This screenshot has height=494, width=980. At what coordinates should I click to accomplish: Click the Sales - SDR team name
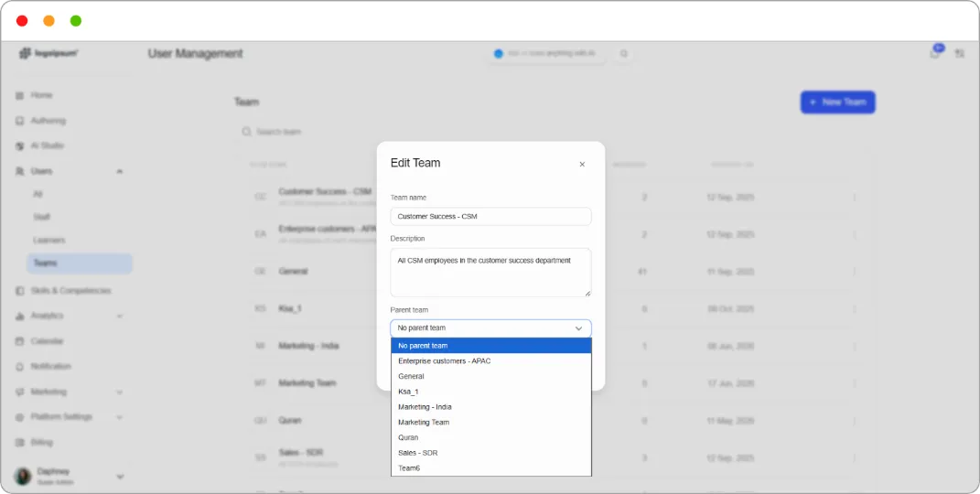[x=301, y=452]
